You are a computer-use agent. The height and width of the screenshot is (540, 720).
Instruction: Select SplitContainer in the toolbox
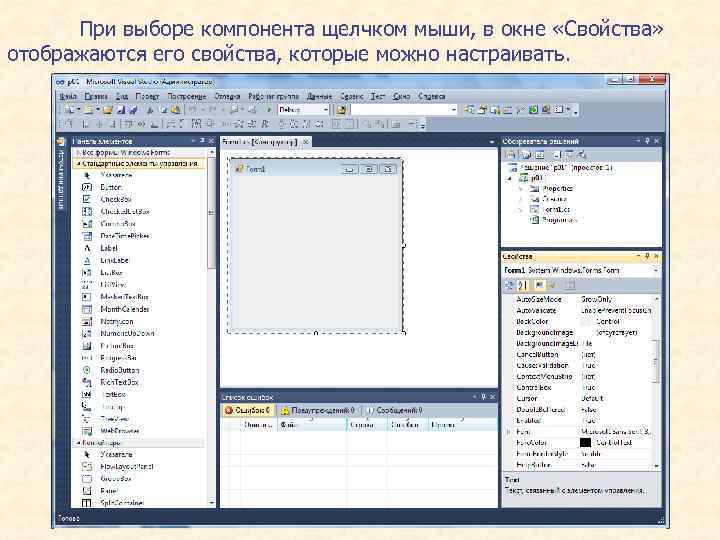[x=122, y=503]
